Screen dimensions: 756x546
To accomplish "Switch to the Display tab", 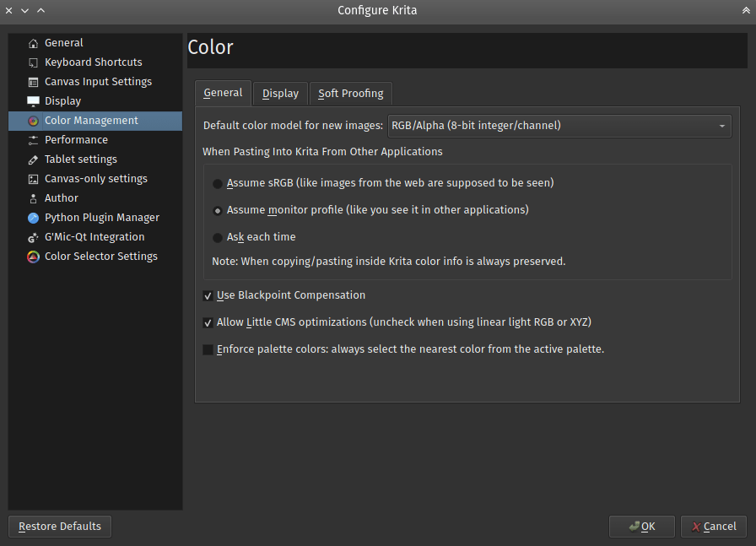I will coord(279,93).
